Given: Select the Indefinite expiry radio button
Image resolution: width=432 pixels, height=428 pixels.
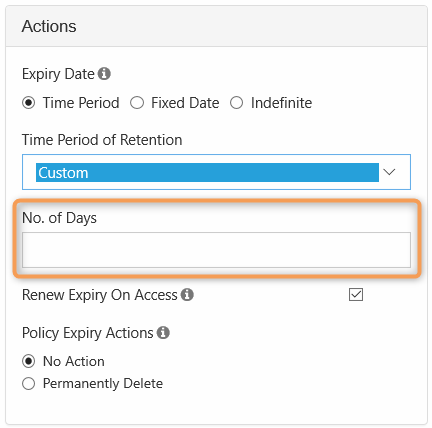Looking at the screenshot, I should tap(236, 103).
